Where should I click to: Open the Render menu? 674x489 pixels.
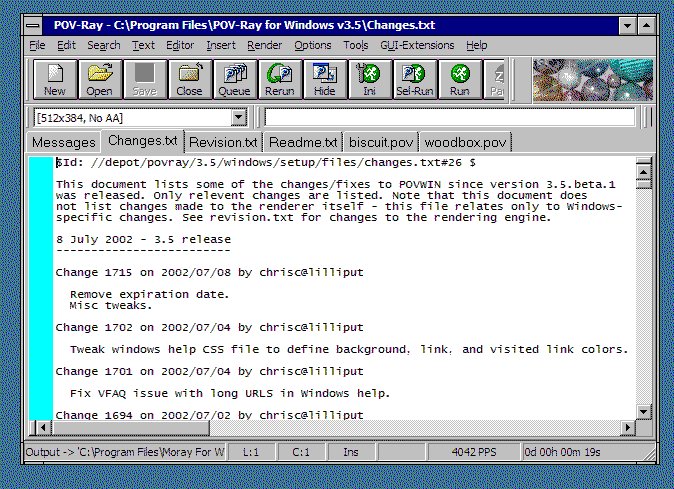tap(264, 45)
